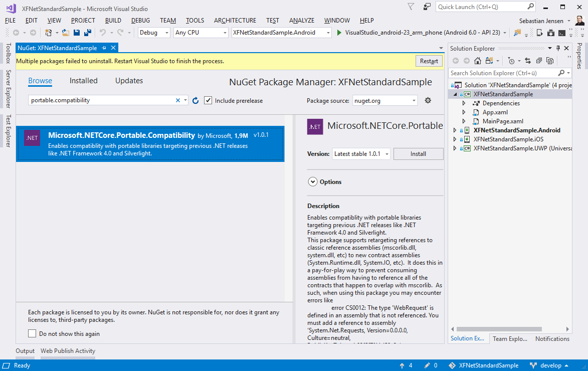Click the feedback icon in title bar
This screenshot has height=371, width=588.
point(427,7)
